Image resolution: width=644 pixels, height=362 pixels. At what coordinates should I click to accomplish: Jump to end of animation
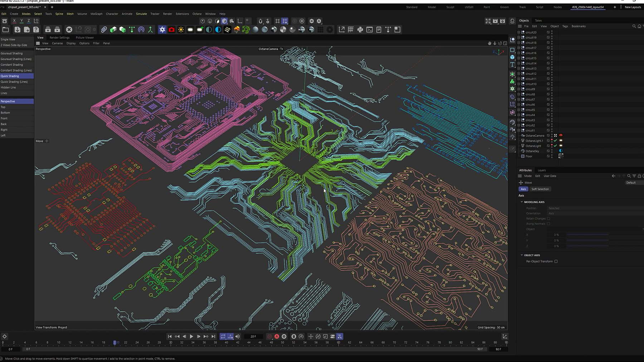point(213,336)
